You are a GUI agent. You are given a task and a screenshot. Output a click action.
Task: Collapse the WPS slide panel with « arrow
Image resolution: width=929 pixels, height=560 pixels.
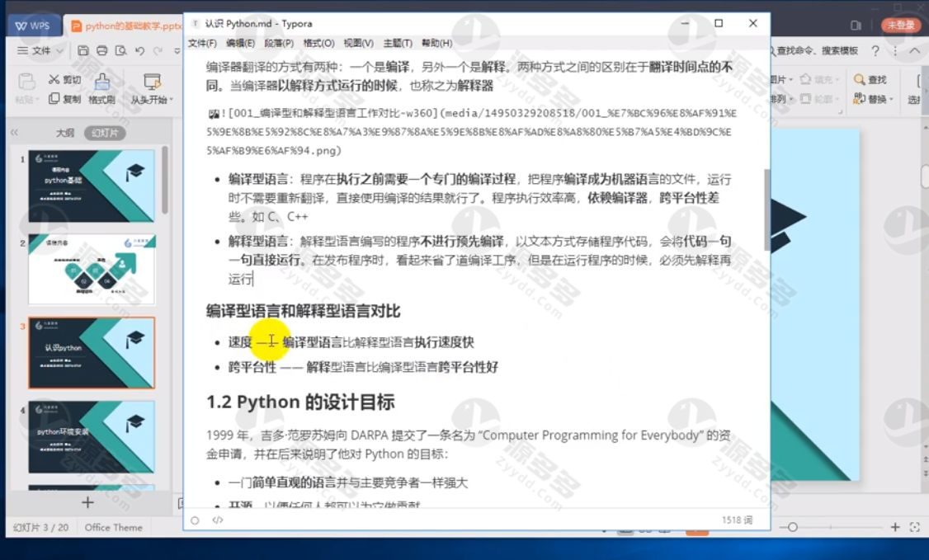pyautogui.click(x=15, y=133)
